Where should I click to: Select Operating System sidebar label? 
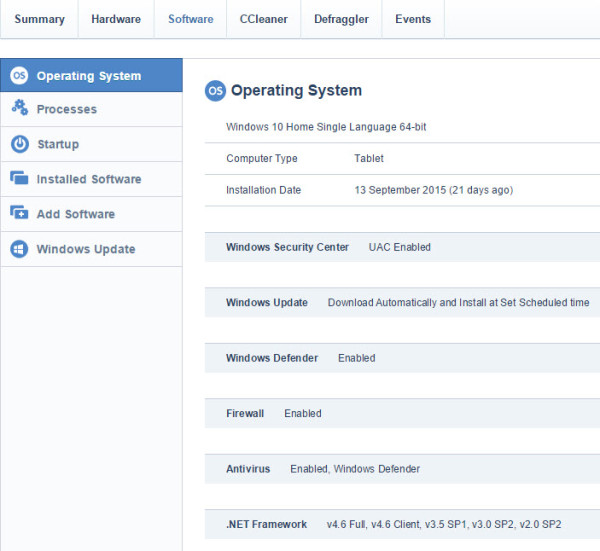(89, 76)
